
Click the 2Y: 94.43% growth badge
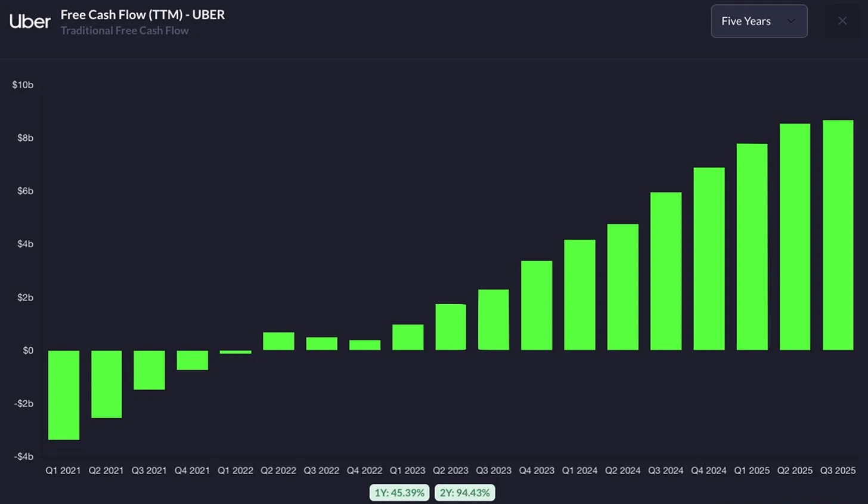(x=465, y=493)
